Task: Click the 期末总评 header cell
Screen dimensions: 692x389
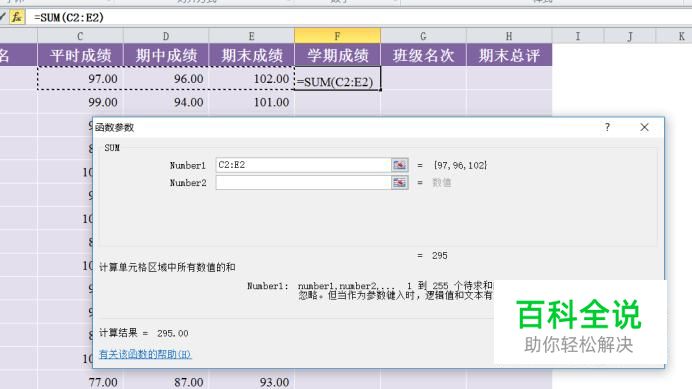Action: (x=509, y=55)
